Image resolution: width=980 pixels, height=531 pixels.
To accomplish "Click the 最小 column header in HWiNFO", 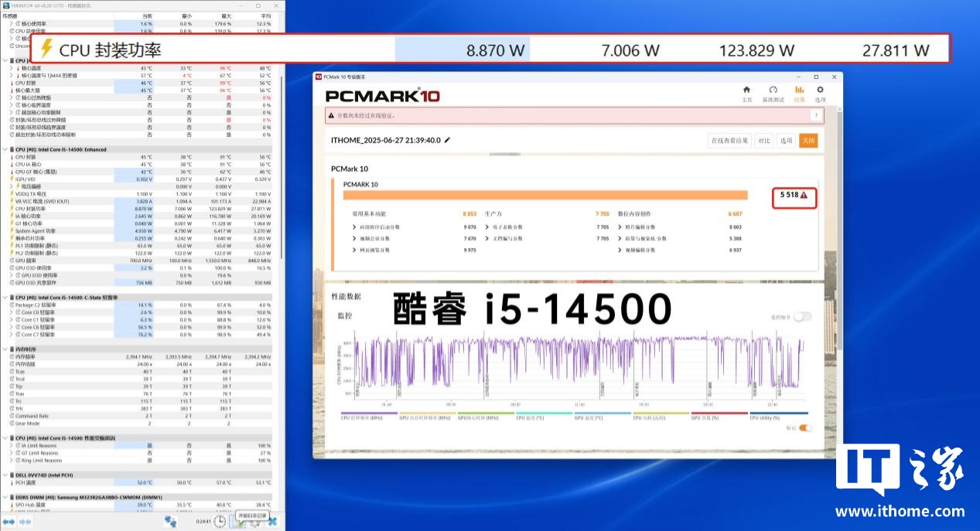I will click(186, 16).
